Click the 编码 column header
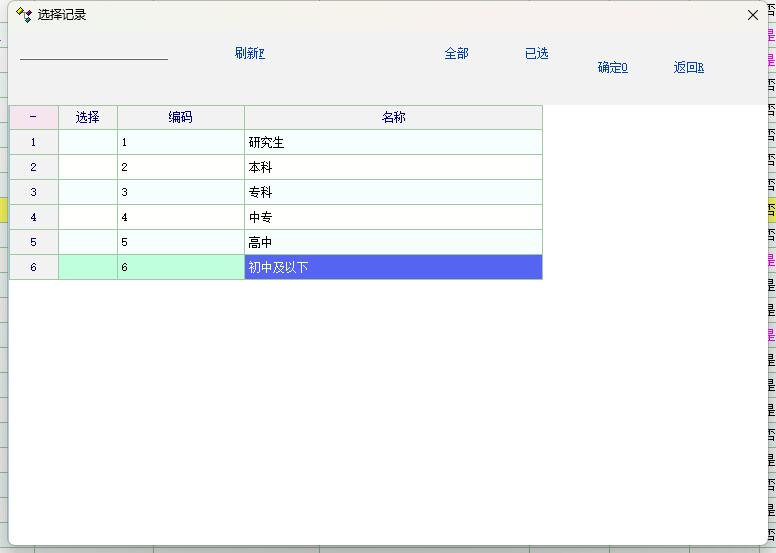The width and height of the screenshot is (776, 553). pos(180,118)
